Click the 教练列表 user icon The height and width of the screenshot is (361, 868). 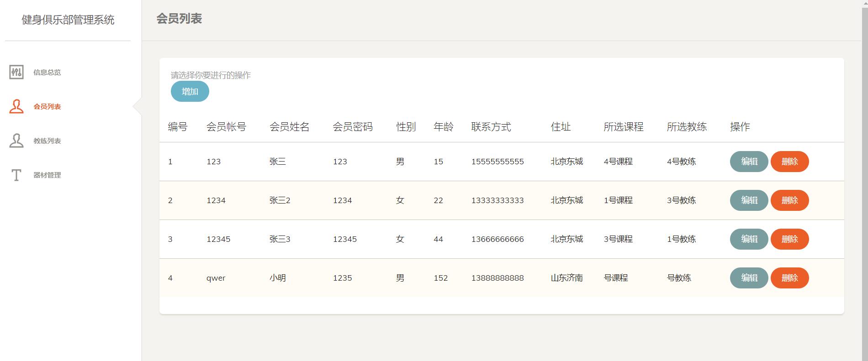click(16, 141)
